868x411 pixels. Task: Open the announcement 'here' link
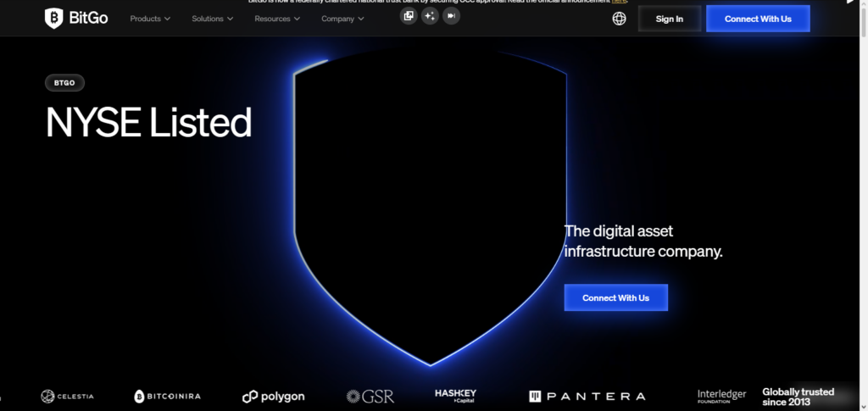point(618,2)
